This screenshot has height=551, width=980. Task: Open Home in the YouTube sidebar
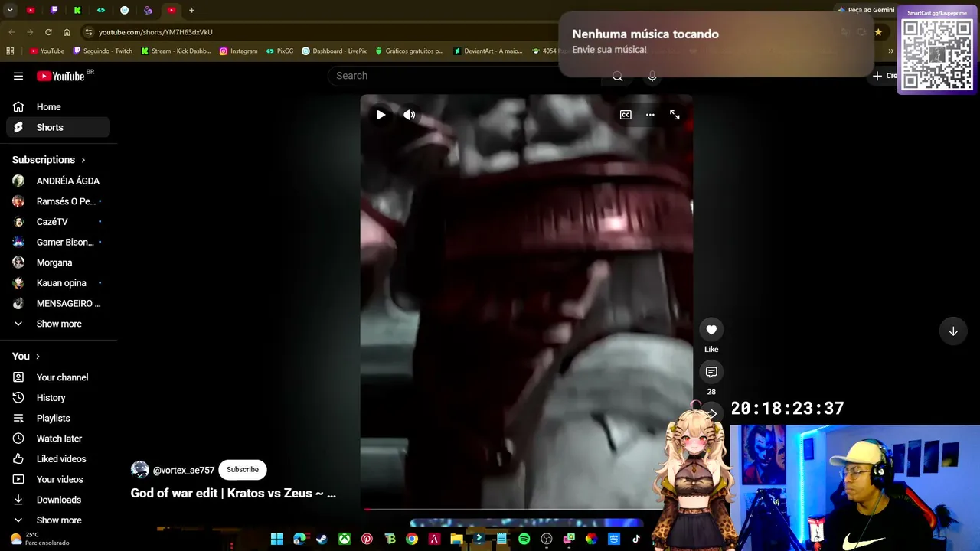click(58, 107)
